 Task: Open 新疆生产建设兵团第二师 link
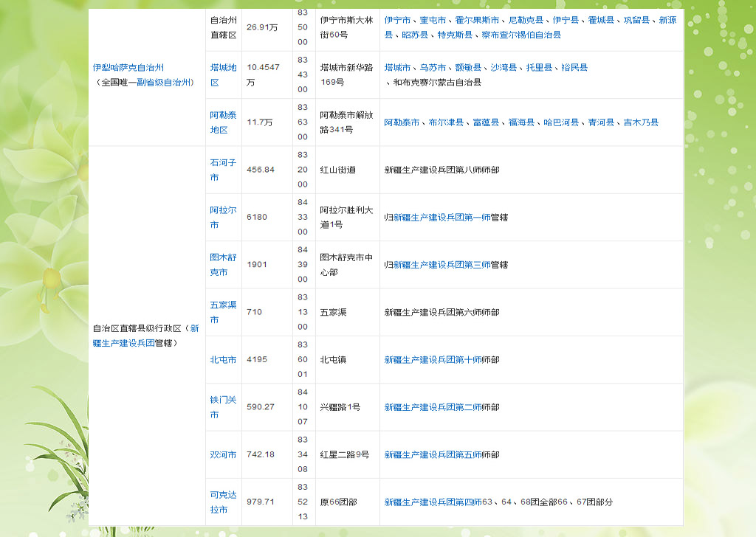click(433, 407)
